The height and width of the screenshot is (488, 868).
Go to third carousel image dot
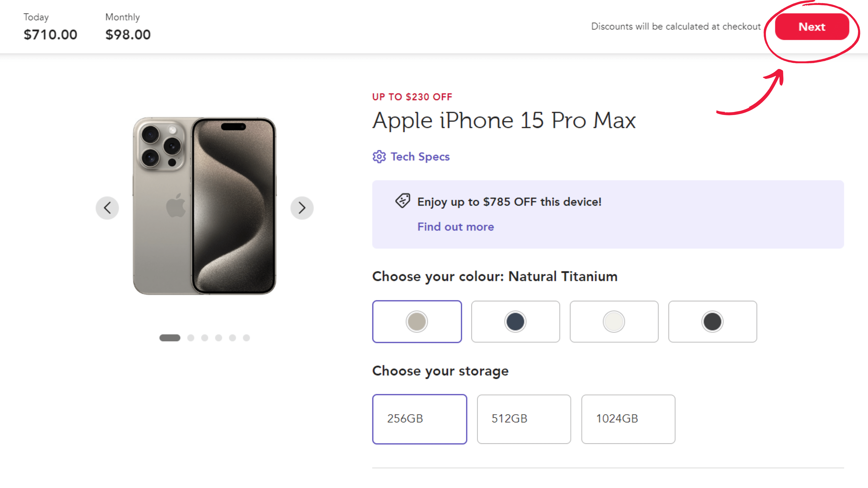[205, 338]
